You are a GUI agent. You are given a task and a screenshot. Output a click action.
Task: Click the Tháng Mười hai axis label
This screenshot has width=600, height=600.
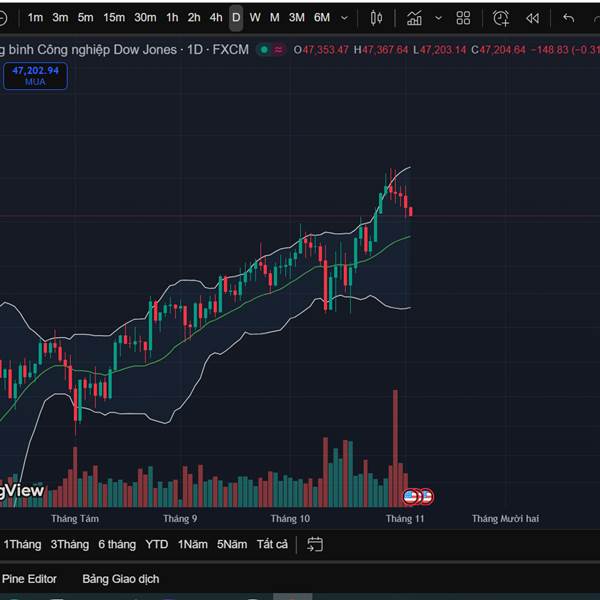click(x=505, y=518)
